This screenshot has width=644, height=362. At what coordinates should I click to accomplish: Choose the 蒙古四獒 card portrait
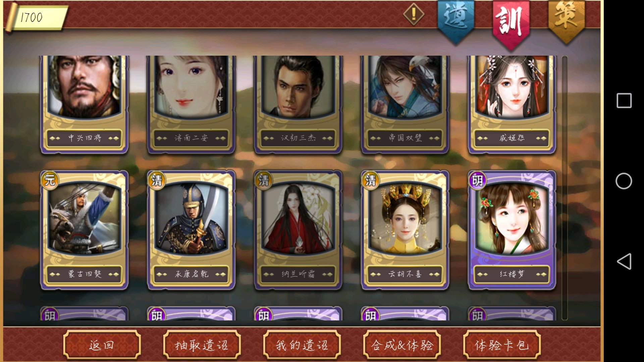(84, 219)
